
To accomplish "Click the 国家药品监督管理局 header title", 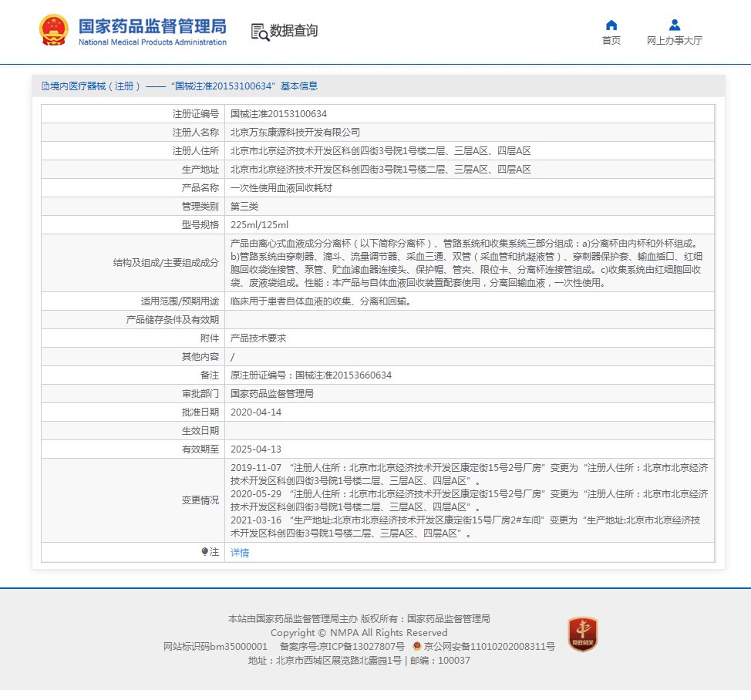I will click(x=153, y=26).
